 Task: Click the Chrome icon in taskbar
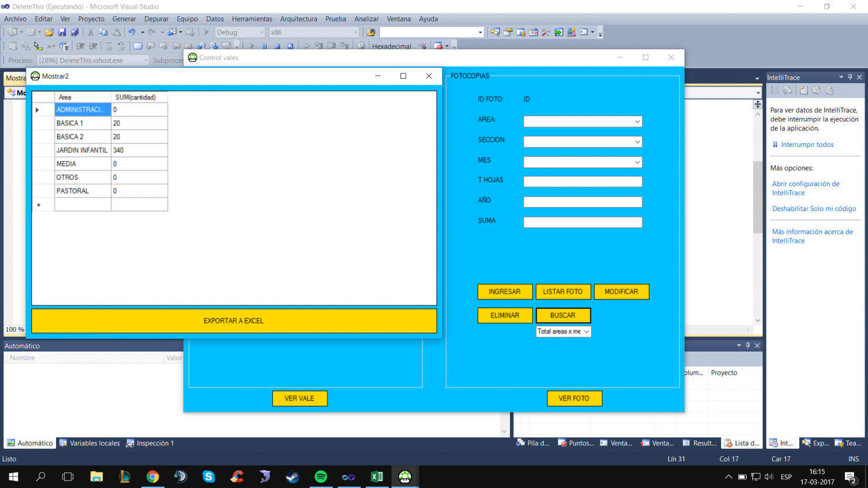pyautogui.click(x=153, y=476)
